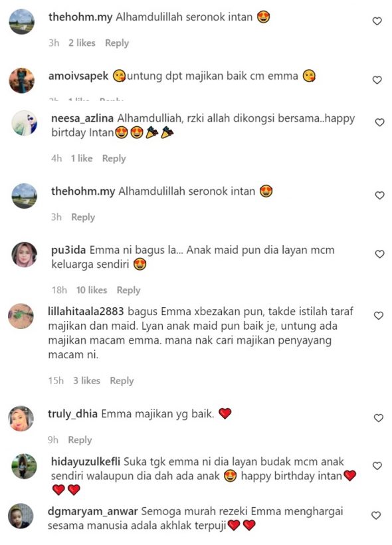This screenshot has height=545, width=392.
Task: Open truly_dhia's avatar
Action: pos(21,419)
